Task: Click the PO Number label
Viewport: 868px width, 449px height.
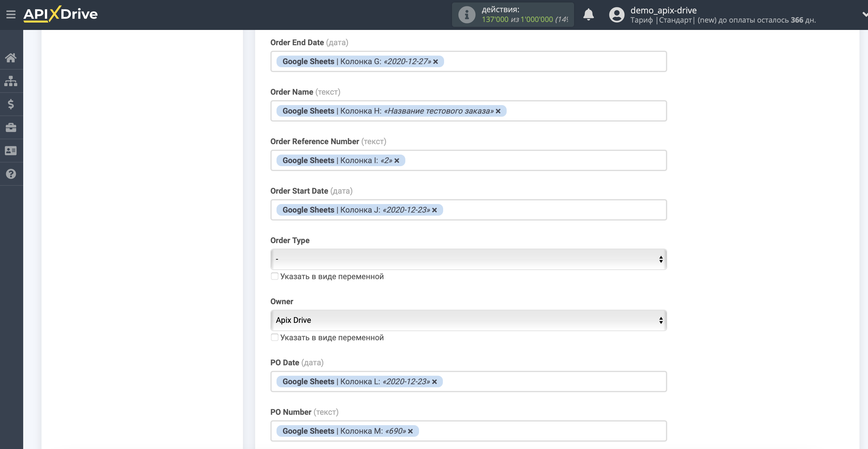Action: click(x=291, y=412)
